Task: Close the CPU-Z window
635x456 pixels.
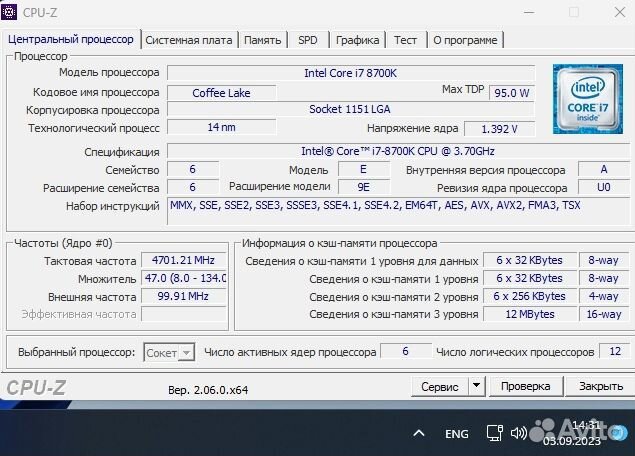Action: point(620,12)
